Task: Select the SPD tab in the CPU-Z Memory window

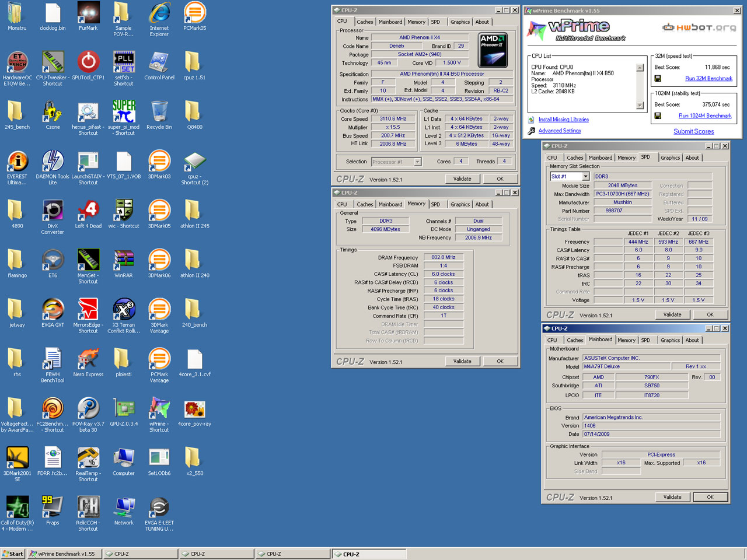Action: [x=435, y=205]
